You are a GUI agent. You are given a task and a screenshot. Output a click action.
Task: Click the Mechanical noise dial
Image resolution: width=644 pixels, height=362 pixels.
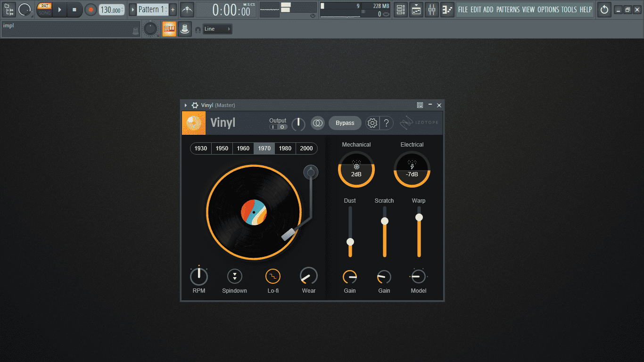pos(356,169)
